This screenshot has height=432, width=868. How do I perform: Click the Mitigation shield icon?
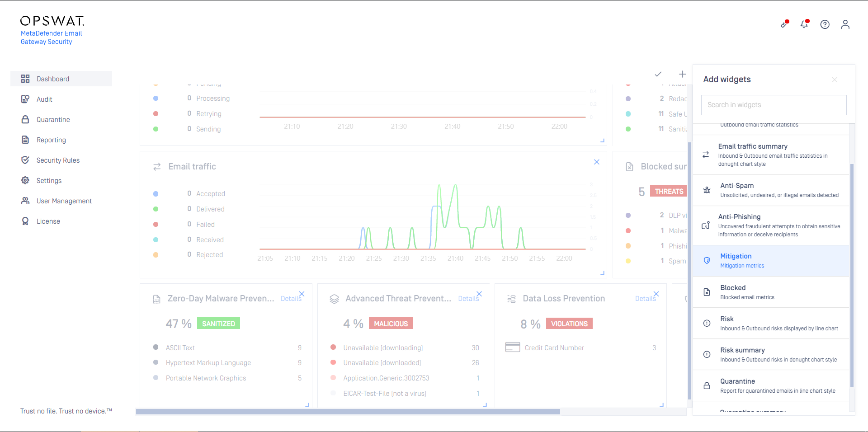(x=707, y=261)
